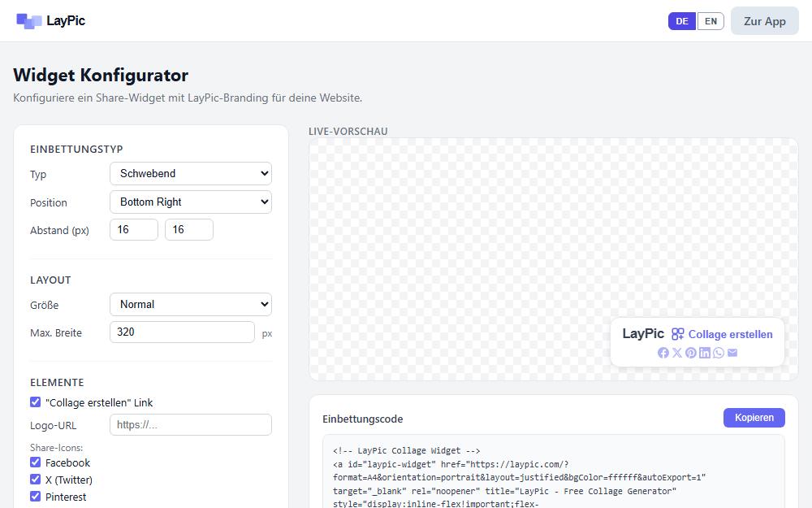Screen dimensions: 812x508
Task: Open the Position dropdown showing Bottom Right
Action: (191, 202)
